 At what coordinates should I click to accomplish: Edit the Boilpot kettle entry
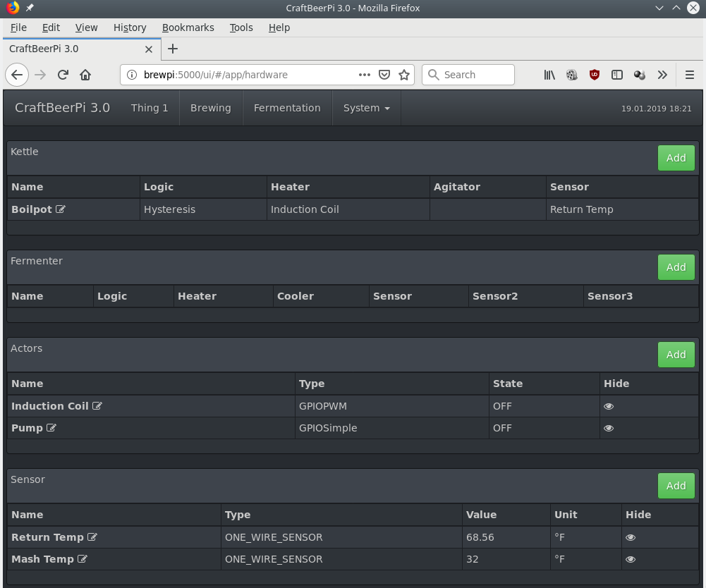click(61, 209)
